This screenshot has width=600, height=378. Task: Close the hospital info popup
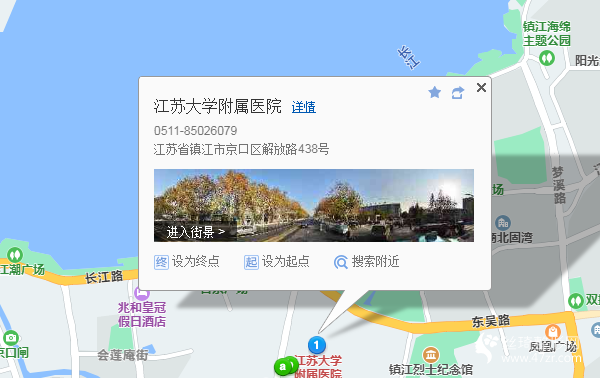click(481, 88)
